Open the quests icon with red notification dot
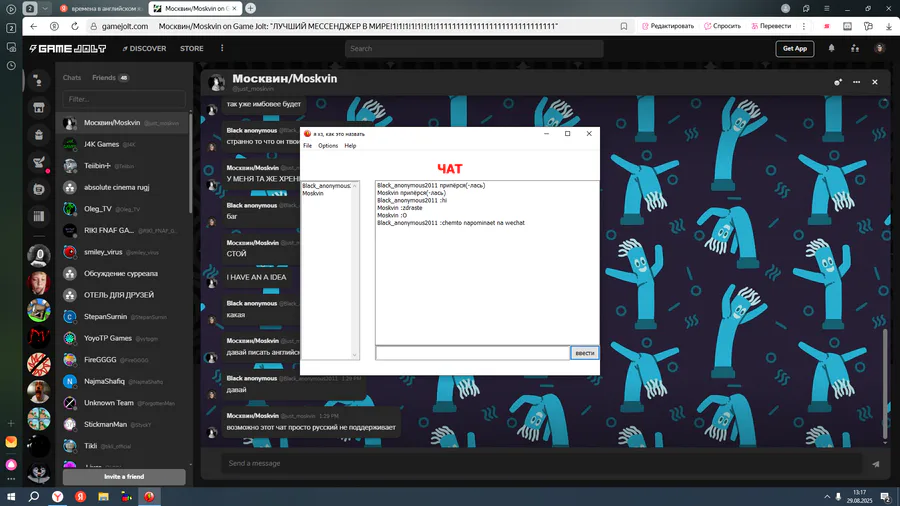 pyautogui.click(x=38, y=162)
